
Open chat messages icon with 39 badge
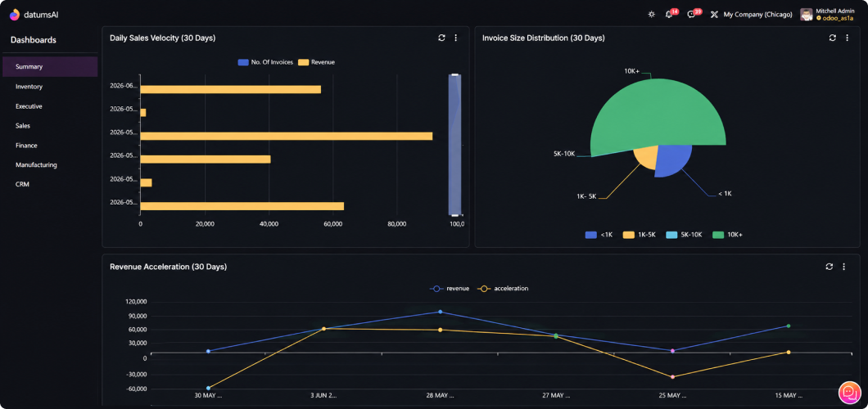691,15
